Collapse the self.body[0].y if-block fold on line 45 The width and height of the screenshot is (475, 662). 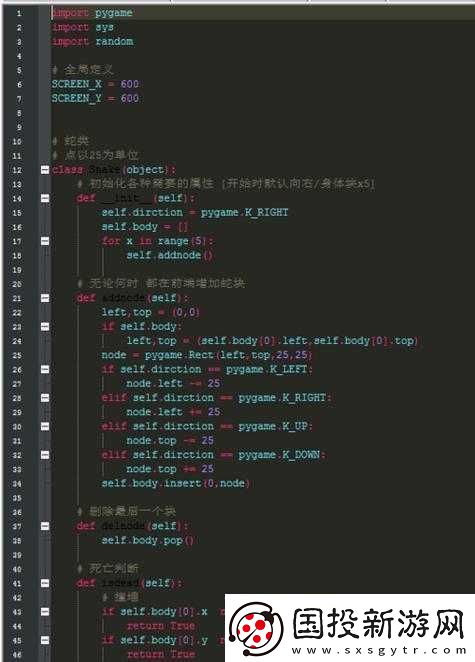click(45, 640)
